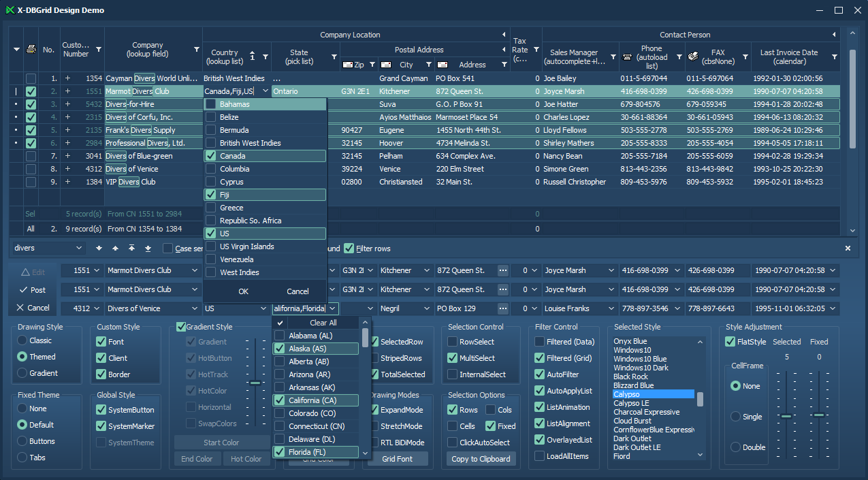This screenshot has height=480, width=868.
Task: Click the Phone column telephone icon
Action: (x=627, y=57)
